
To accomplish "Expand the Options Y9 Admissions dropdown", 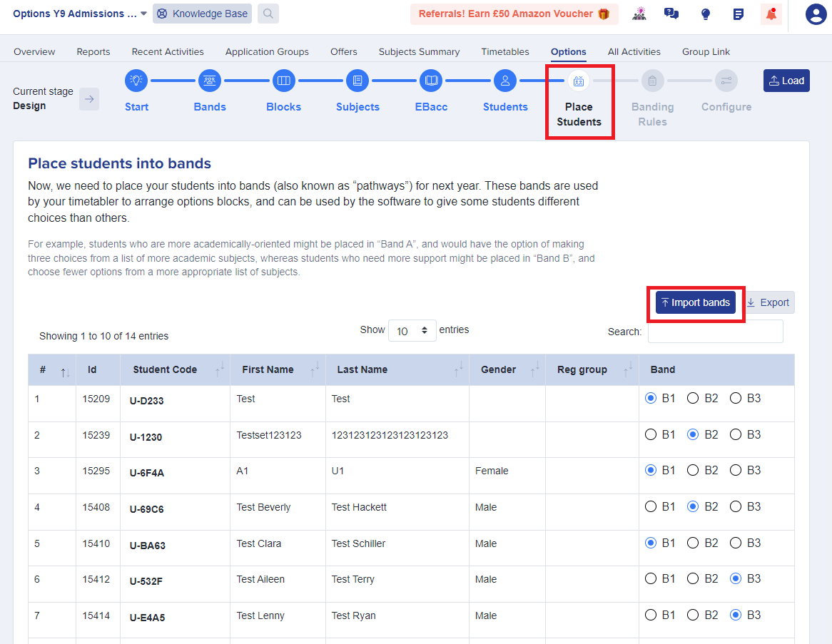I will [x=143, y=14].
